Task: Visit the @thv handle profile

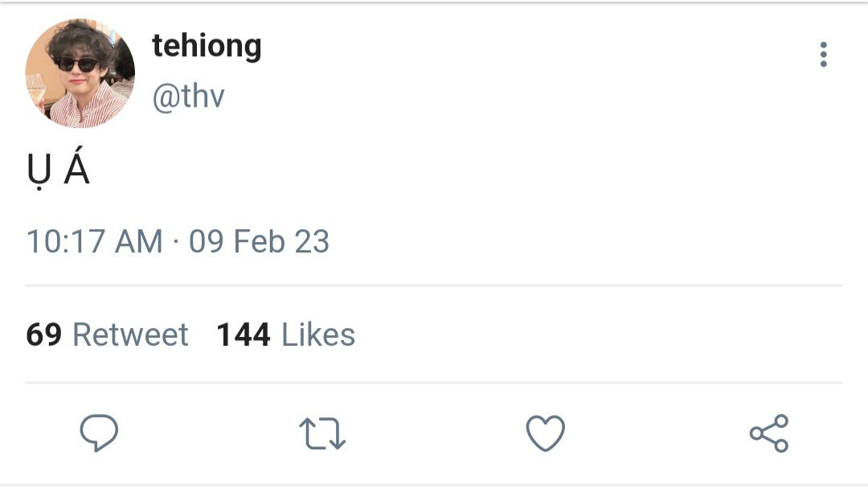Action: click(x=188, y=96)
